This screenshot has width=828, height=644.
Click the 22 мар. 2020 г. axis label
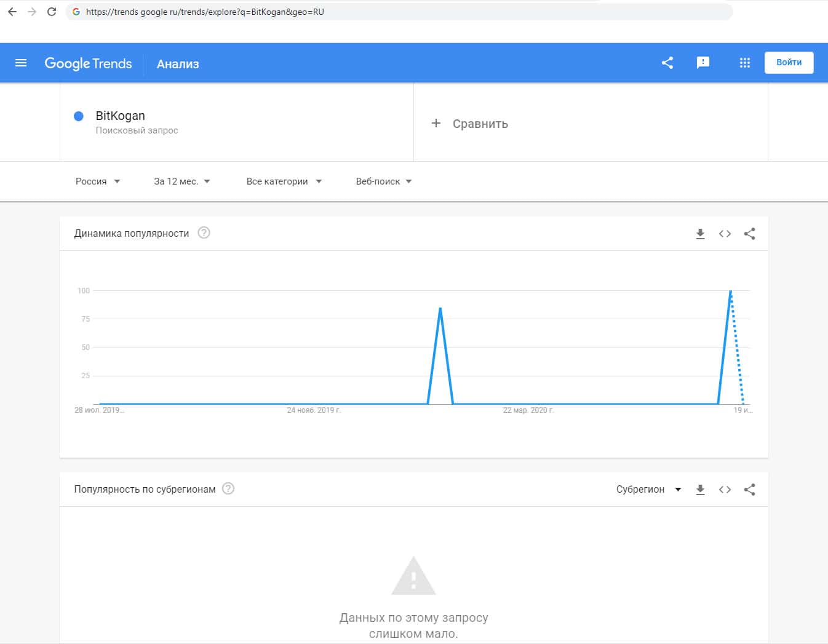(528, 410)
